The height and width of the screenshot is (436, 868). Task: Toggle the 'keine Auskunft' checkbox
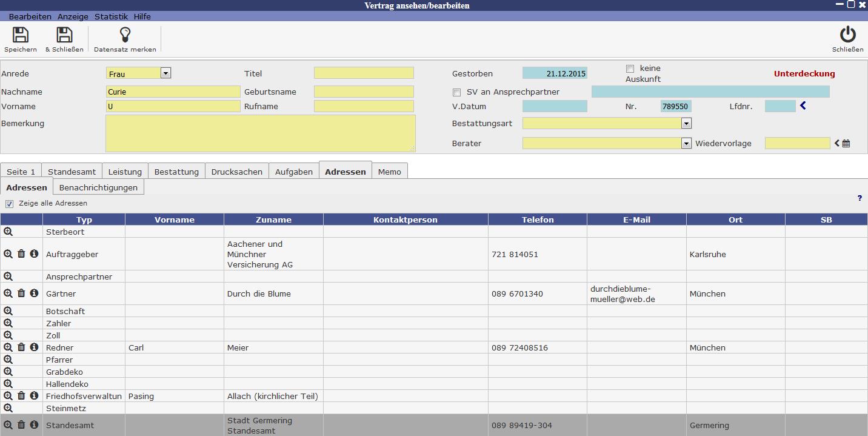click(x=630, y=69)
